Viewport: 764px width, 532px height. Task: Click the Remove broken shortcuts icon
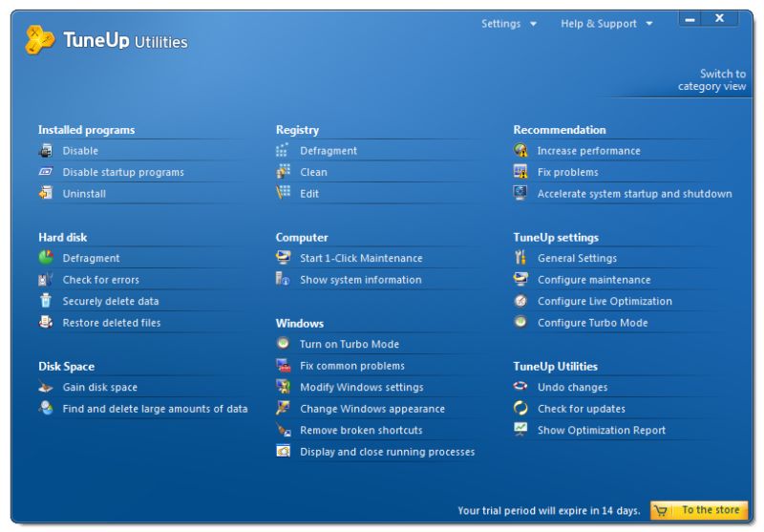(x=283, y=430)
